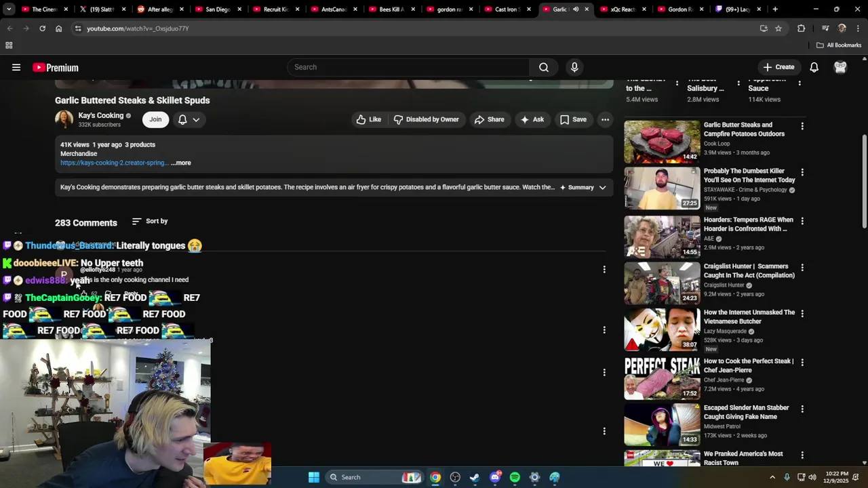
Task: Open more actions menu beside Save
Action: point(605,119)
